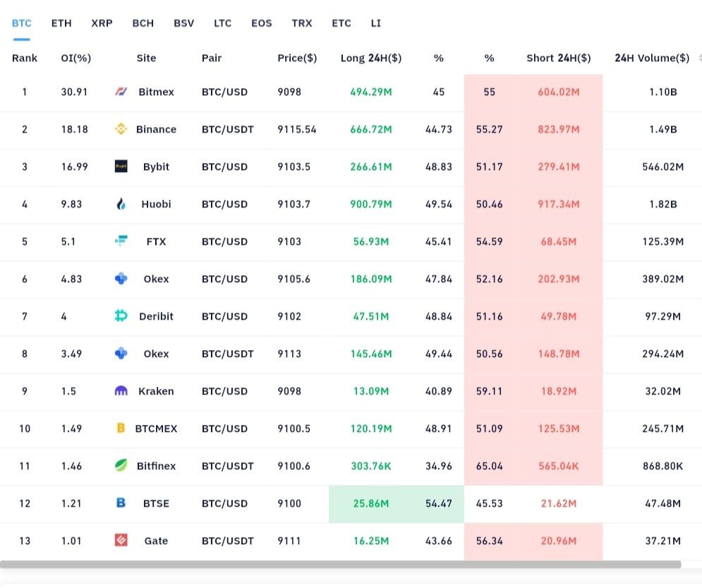The height and width of the screenshot is (588, 702).
Task: Click the Binance exchange logo icon
Action: (x=121, y=129)
